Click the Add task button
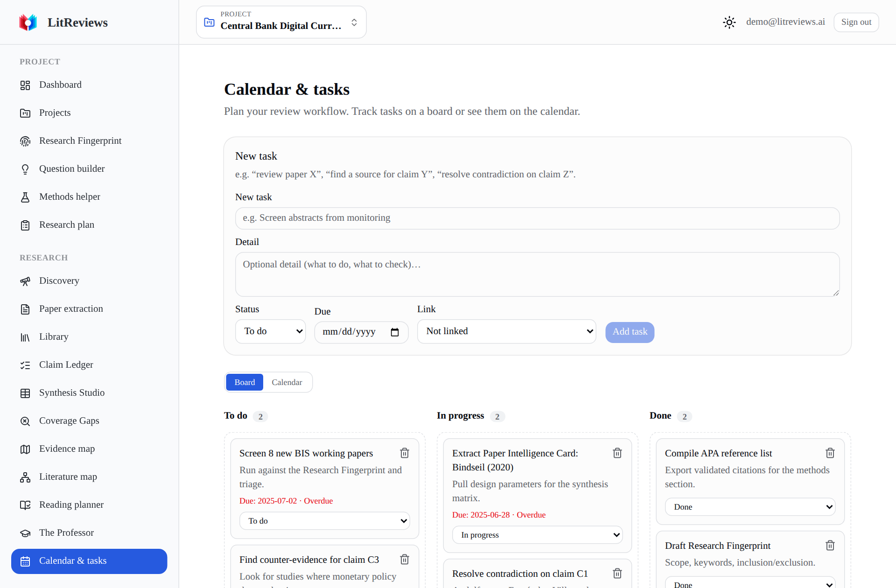 click(630, 332)
